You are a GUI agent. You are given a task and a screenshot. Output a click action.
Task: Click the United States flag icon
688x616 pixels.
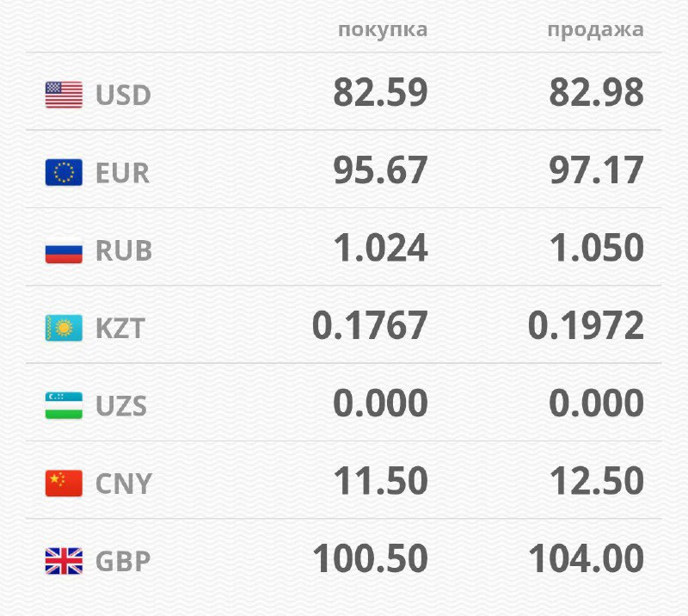pos(64,95)
